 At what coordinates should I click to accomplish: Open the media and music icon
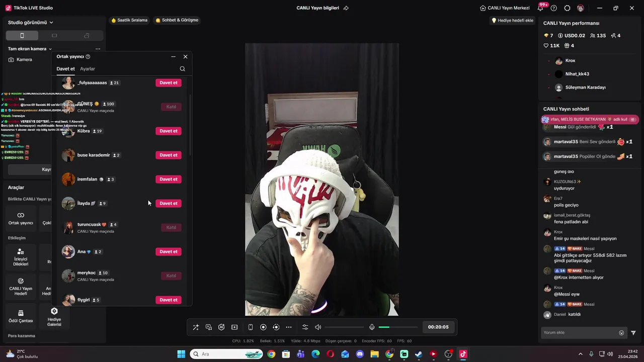(209, 327)
